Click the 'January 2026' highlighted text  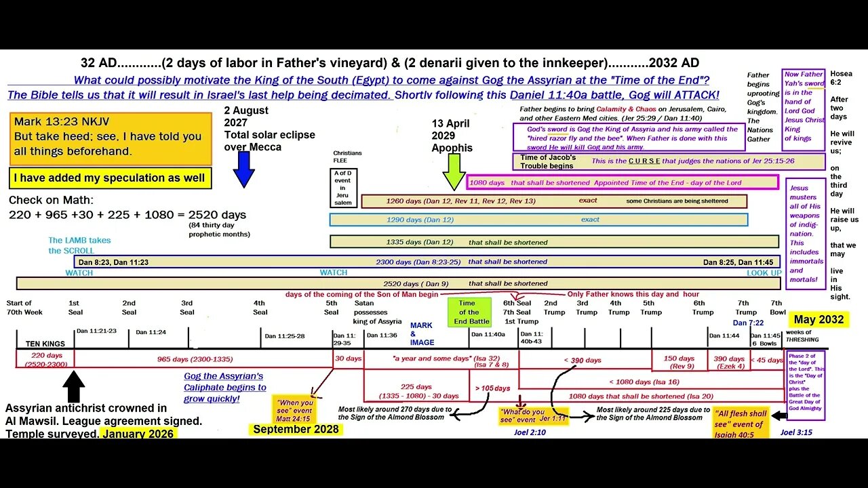point(138,433)
